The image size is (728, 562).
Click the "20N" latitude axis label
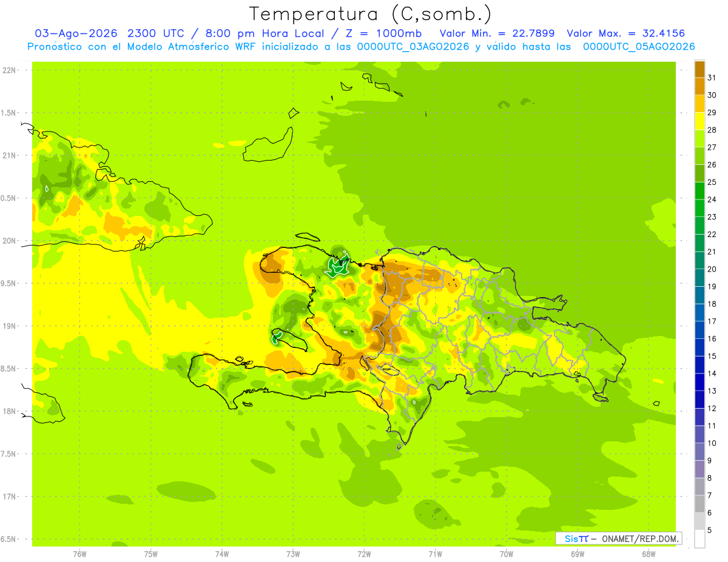click(x=9, y=241)
